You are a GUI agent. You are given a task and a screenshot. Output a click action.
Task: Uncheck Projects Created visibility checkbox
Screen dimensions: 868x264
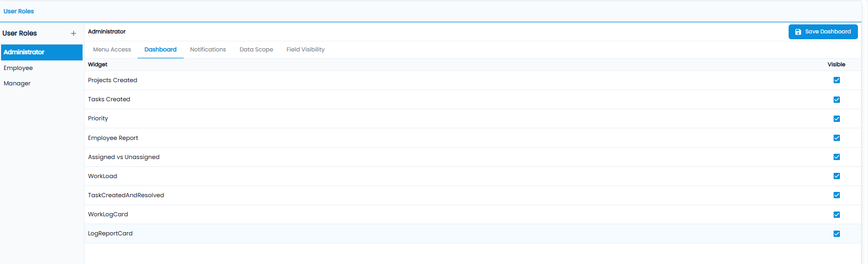pos(837,80)
